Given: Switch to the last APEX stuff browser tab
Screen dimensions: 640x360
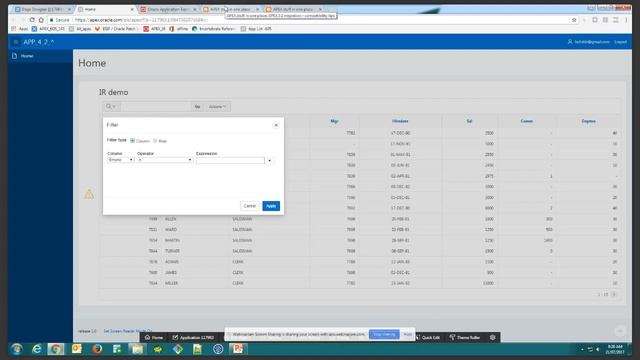Looking at the screenshot, I should pyautogui.click(x=294, y=9).
